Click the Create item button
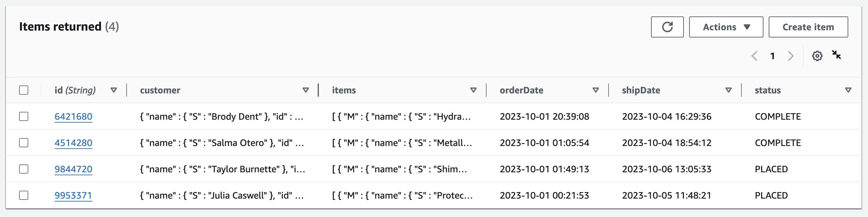The height and width of the screenshot is (217, 868). point(808,27)
